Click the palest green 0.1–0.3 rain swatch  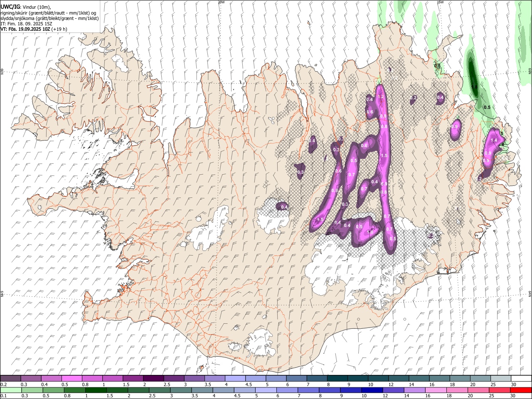tap(11, 390)
